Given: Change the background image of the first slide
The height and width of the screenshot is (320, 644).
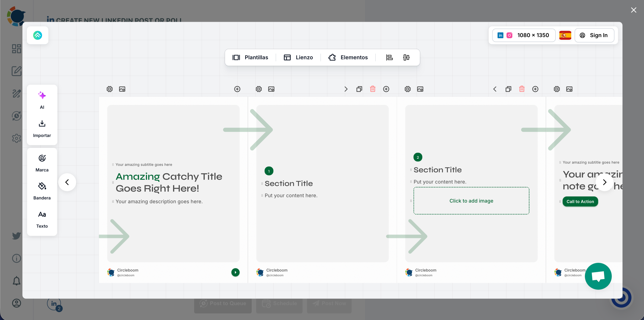Looking at the screenshot, I should tap(122, 89).
